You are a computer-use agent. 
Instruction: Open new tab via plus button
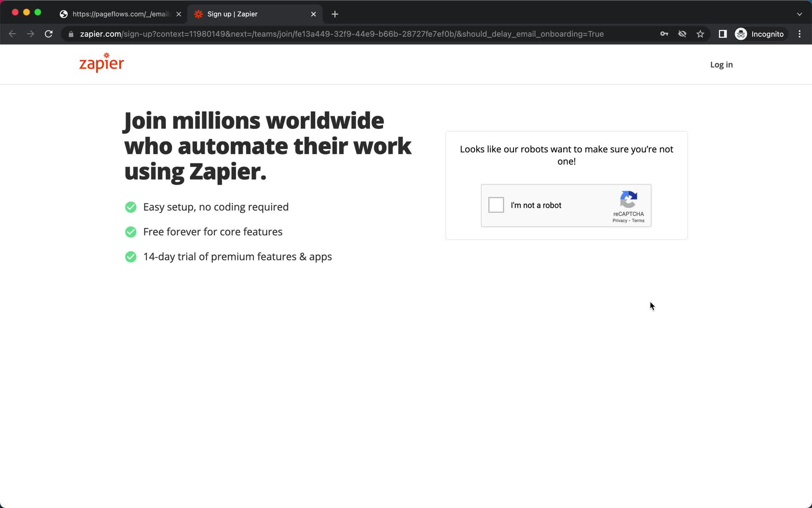click(x=334, y=14)
